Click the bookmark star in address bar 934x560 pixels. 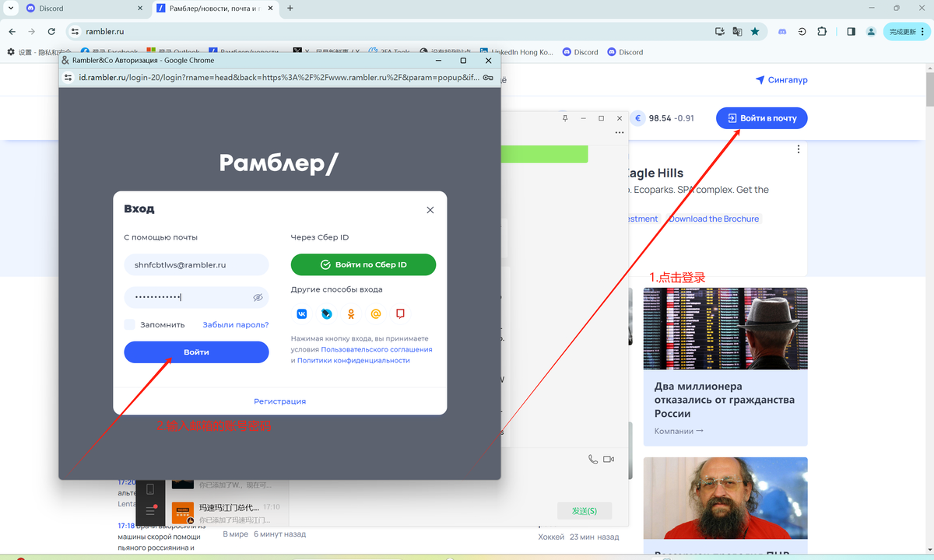coord(755,32)
